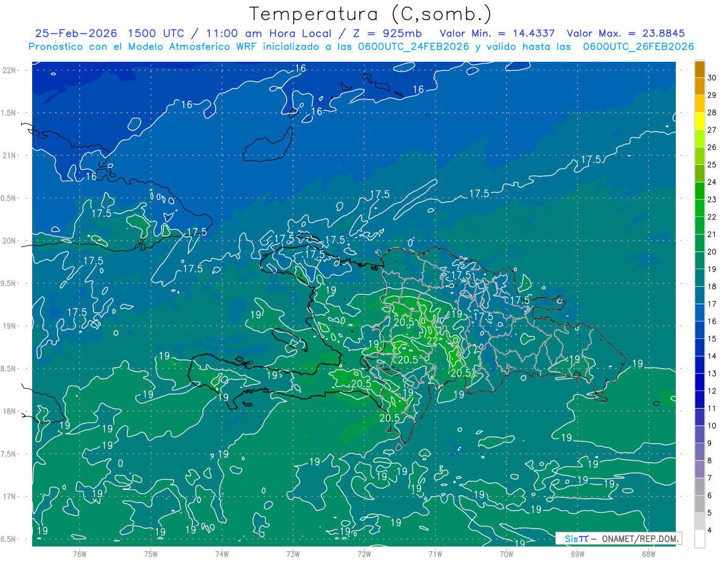This screenshot has width=728, height=562.
Task: Click the '17N' latitude axis label
Action: [x=10, y=497]
